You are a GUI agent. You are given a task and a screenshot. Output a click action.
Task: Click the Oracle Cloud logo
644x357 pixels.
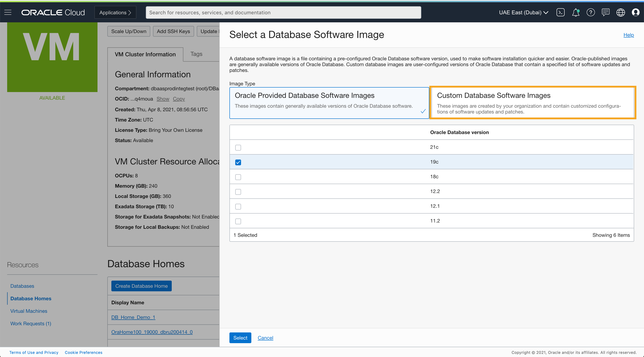pos(53,12)
